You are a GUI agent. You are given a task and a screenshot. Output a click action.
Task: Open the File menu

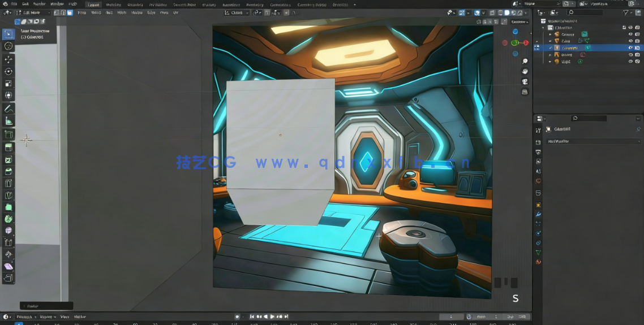pos(14,4)
